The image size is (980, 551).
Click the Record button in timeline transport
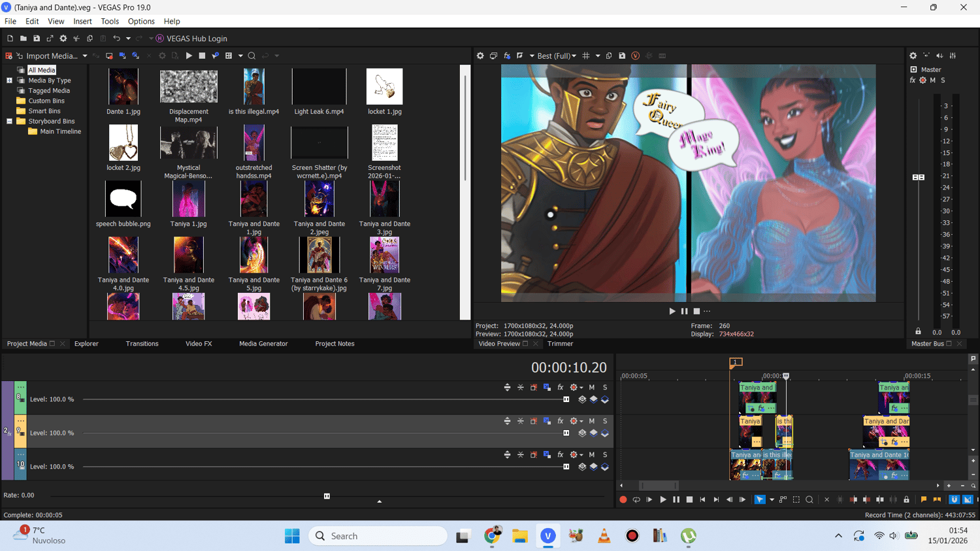coord(623,500)
